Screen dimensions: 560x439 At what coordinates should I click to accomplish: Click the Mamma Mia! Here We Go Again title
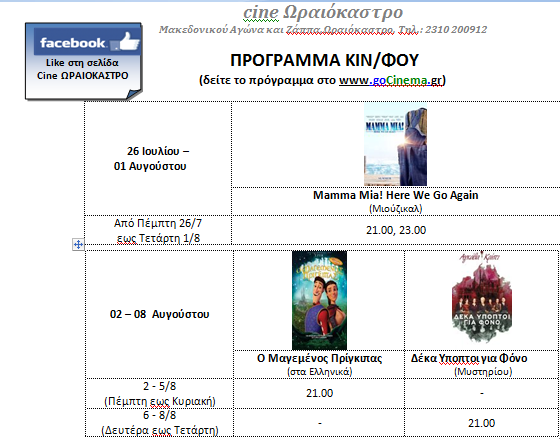(395, 195)
